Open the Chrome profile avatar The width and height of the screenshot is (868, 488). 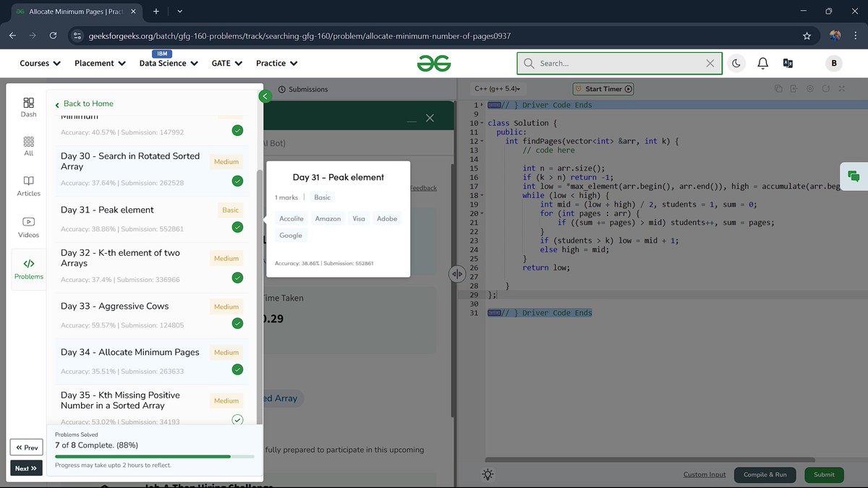pos(835,35)
